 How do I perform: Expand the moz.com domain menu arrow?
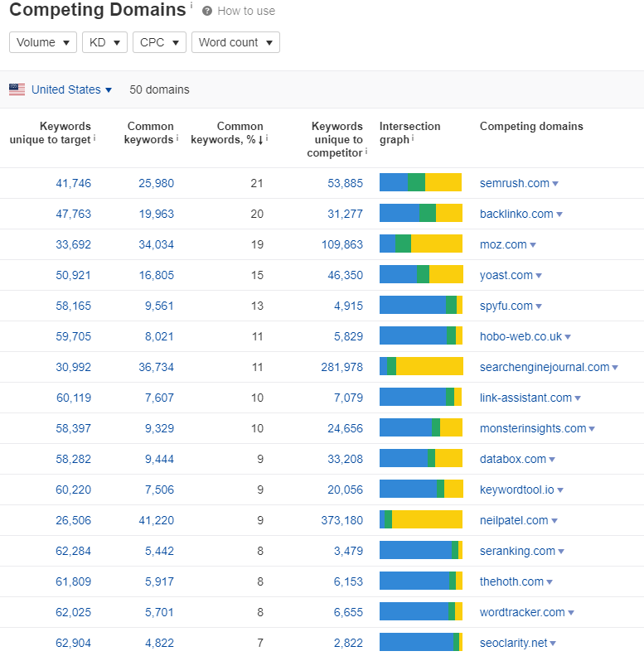click(533, 244)
